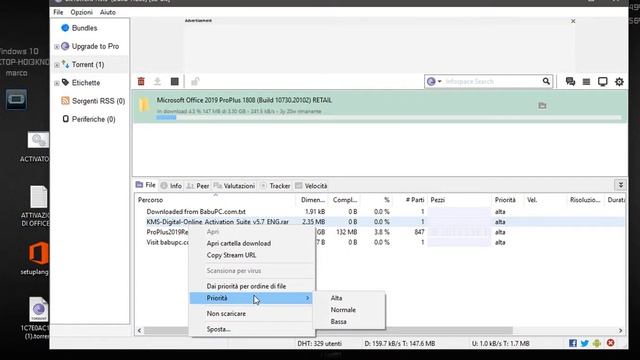Collapse the detail pane with double chevron
Viewport: 640px width, 360px height.
(x=620, y=185)
